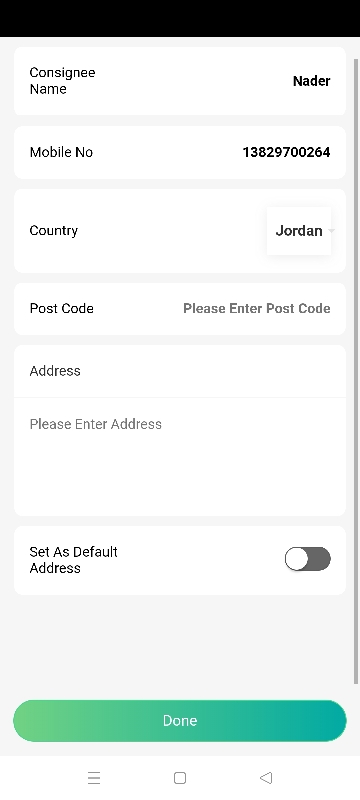Screen dimensions: 360x800
Task: Tap the Done button
Action: (179, 720)
